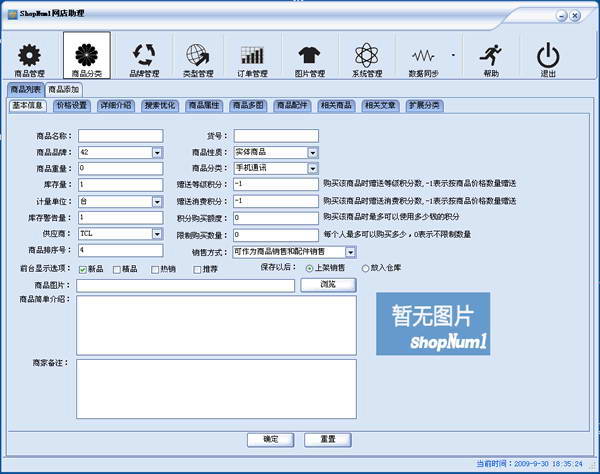Open 订单管理 bar chart icon
This screenshot has height=474, width=600.
coord(252,56)
